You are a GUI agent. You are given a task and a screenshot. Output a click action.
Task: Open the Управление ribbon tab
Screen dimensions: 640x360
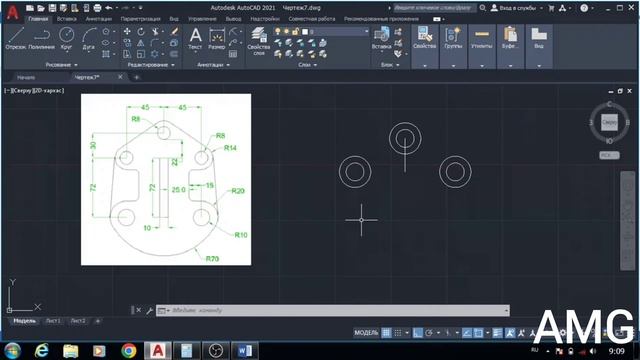(202, 19)
